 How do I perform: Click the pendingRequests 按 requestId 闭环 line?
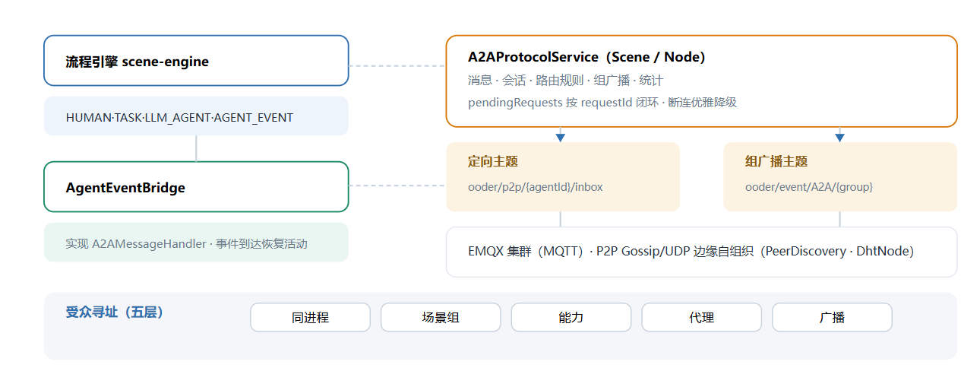tap(602, 101)
